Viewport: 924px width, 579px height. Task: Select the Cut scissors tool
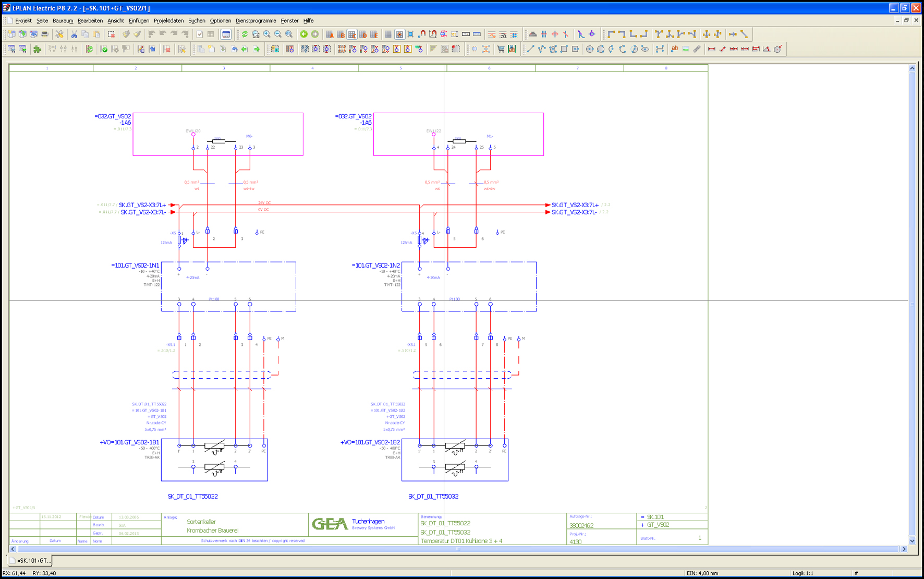pyautogui.click(x=74, y=34)
